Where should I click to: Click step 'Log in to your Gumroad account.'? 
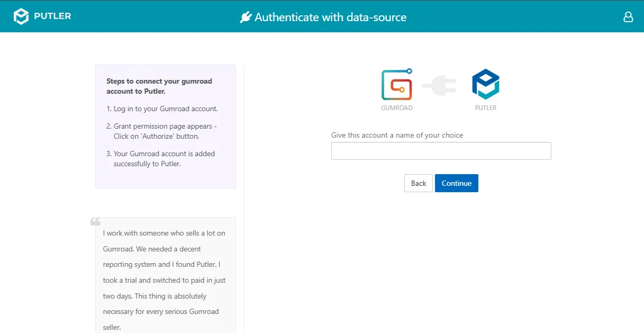coord(166,109)
